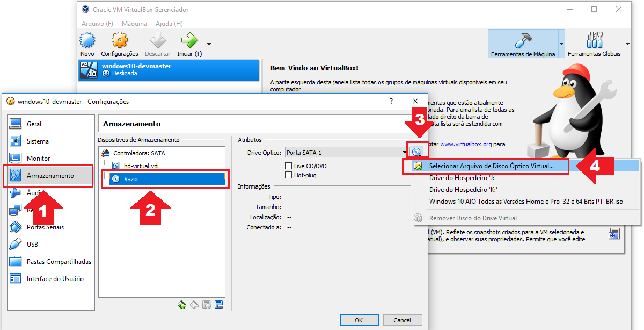Open the Iniciar dropdown arrow

coord(209,44)
